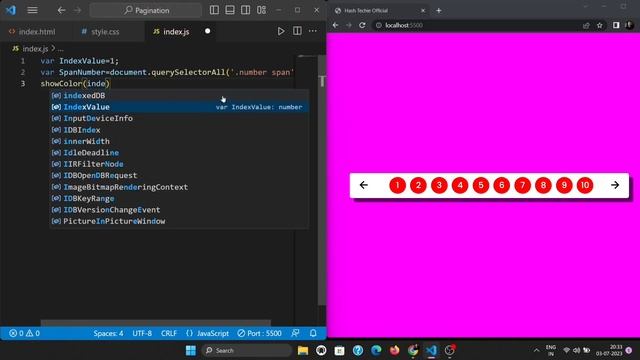The height and width of the screenshot is (360, 640).
Task: Open Firefox from taskbar
Action: [394, 350]
